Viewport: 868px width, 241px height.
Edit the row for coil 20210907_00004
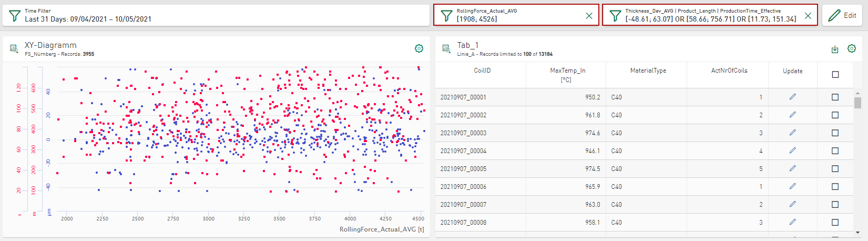pyautogui.click(x=792, y=150)
